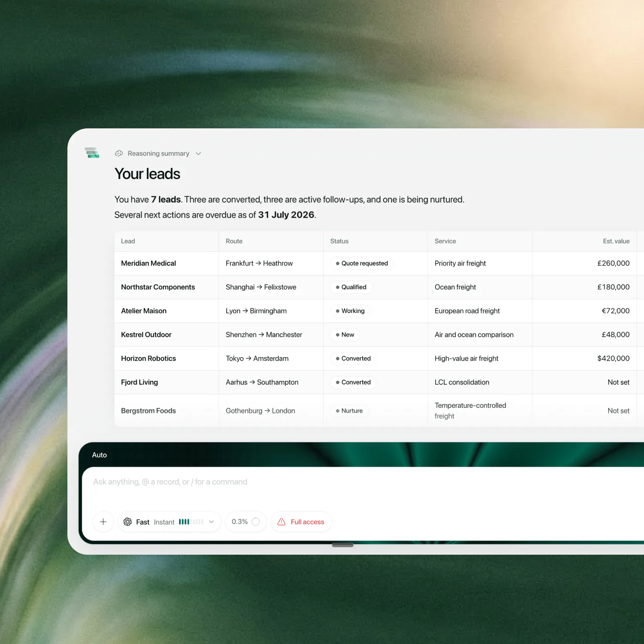Click the $420,000 value

[614, 358]
